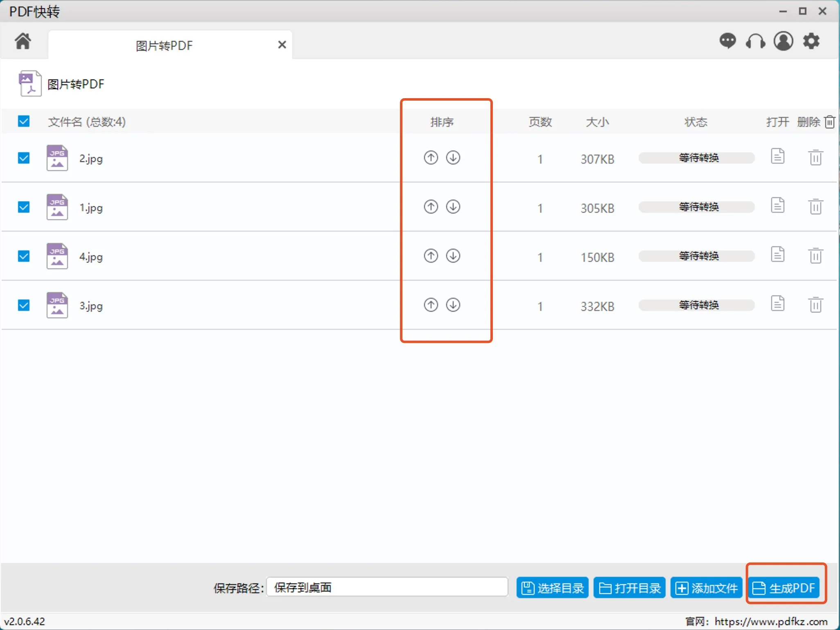Screen dimensions: 840x630
Task: Uncheck the 4.jpg checkbox
Action: (x=24, y=256)
